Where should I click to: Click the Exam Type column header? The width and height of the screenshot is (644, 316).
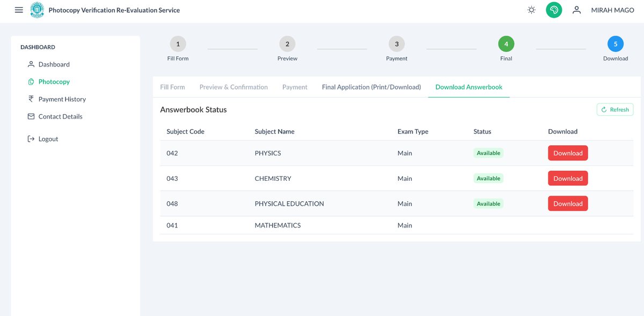(413, 131)
